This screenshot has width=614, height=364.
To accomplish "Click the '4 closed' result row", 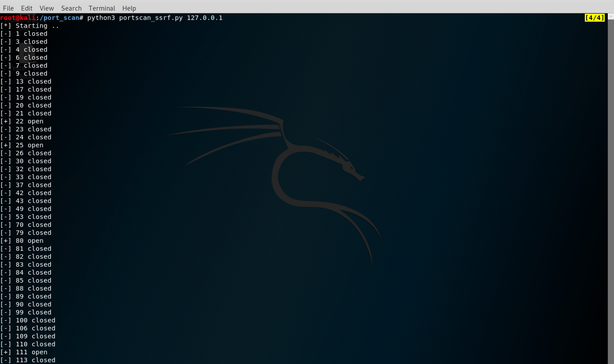I will (24, 50).
